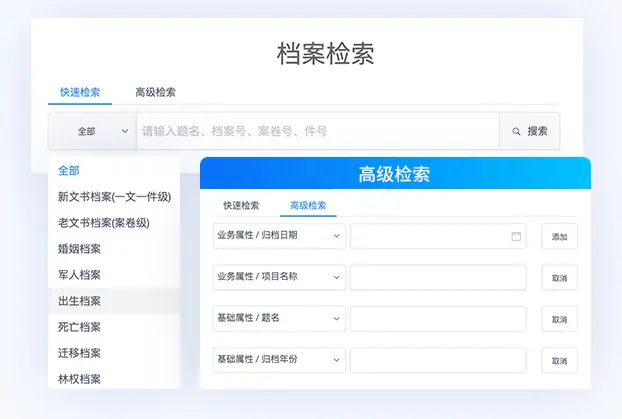This screenshot has height=419, width=622.
Task: Switch to 快速检索 tab in advanced panel
Action: 241,205
